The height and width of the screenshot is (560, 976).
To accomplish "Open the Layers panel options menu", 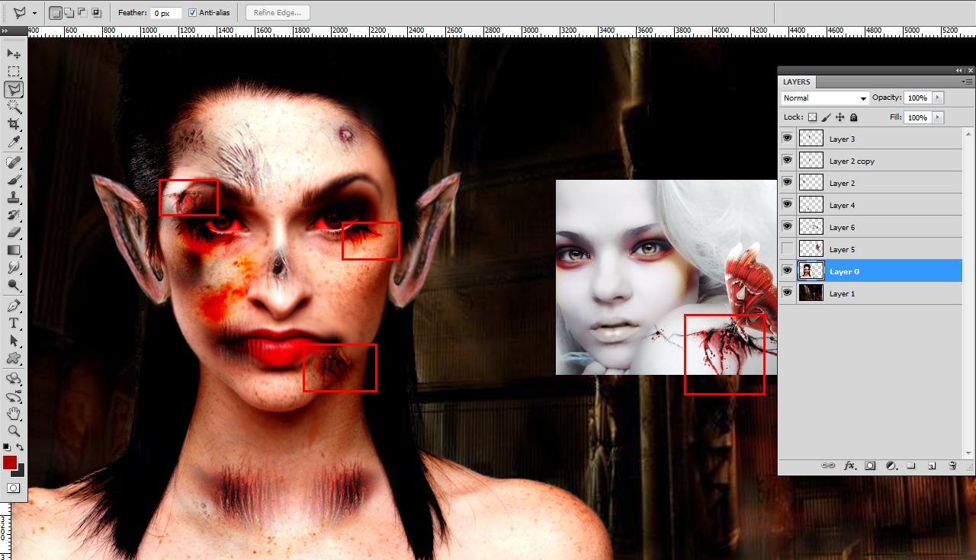I will 967,81.
